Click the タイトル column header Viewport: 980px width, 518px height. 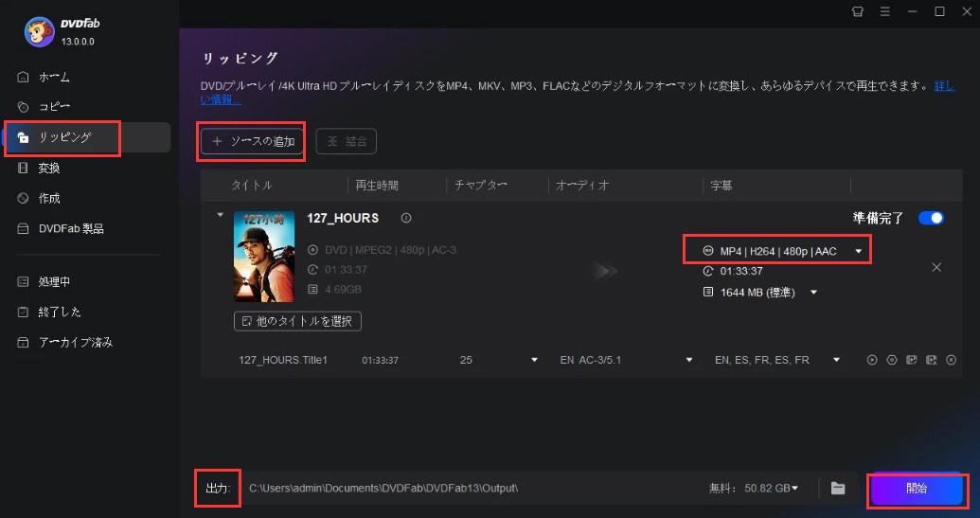pyautogui.click(x=251, y=186)
